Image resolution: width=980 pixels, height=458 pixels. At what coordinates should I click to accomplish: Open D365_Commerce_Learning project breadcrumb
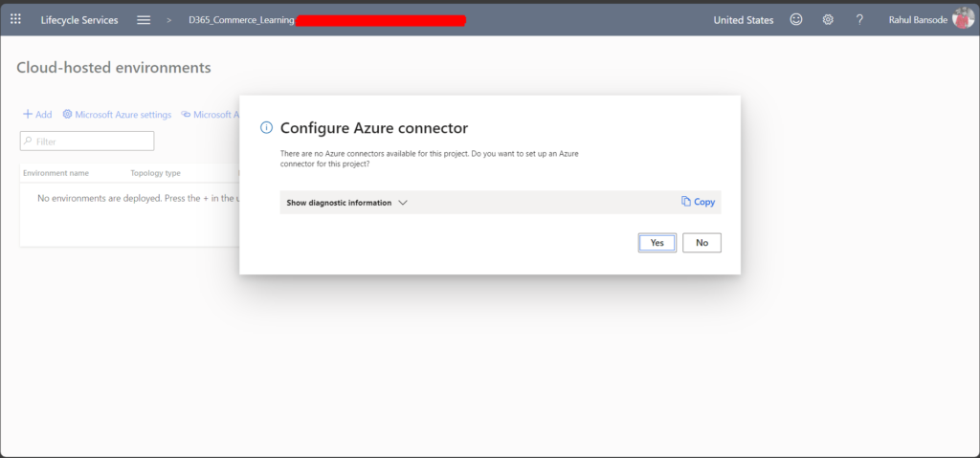click(241, 20)
